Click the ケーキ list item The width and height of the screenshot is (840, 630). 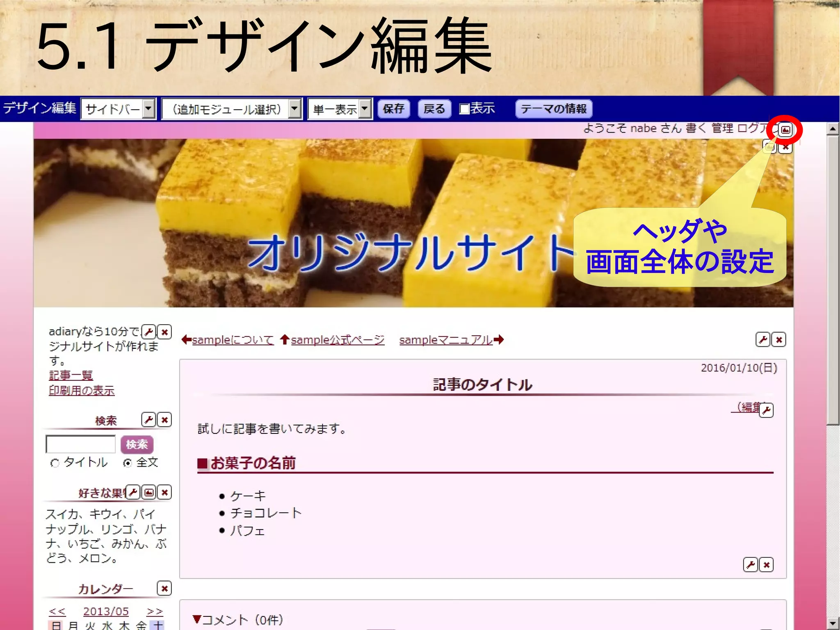(x=248, y=496)
